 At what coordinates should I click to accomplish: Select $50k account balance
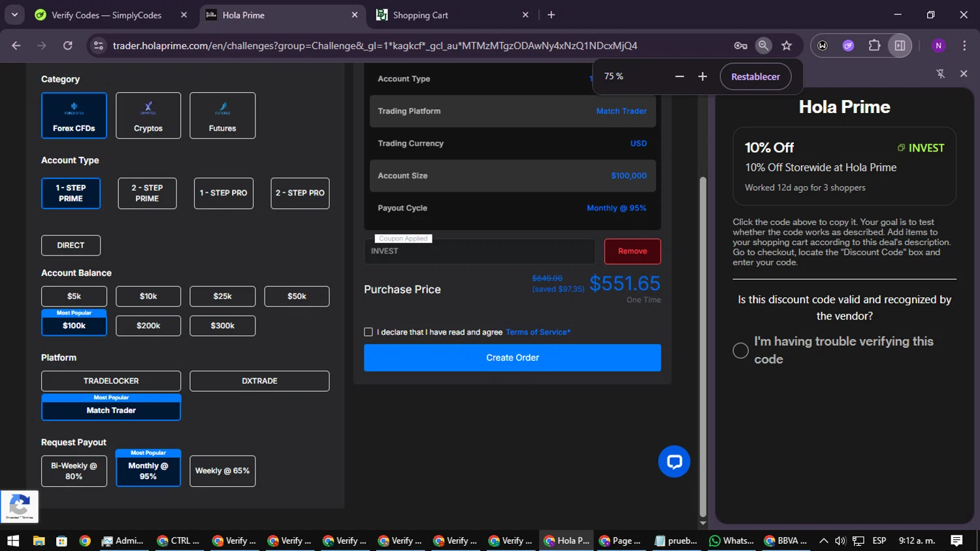(x=297, y=296)
